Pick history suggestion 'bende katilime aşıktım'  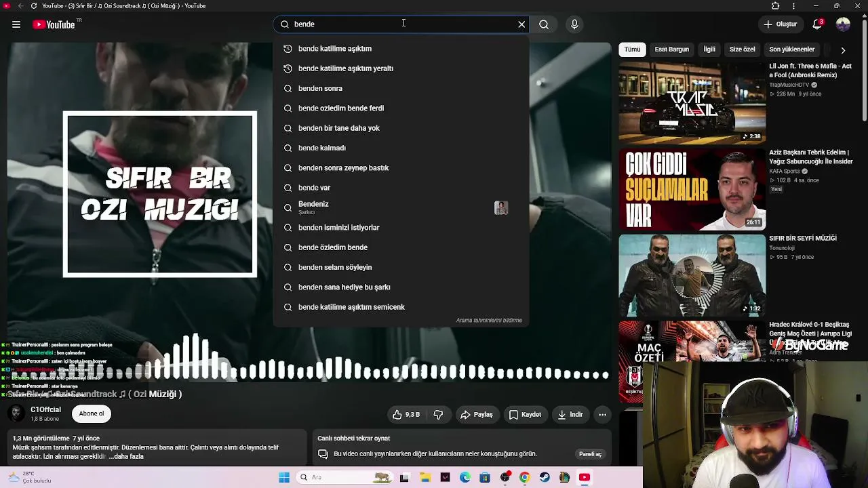click(x=401, y=49)
